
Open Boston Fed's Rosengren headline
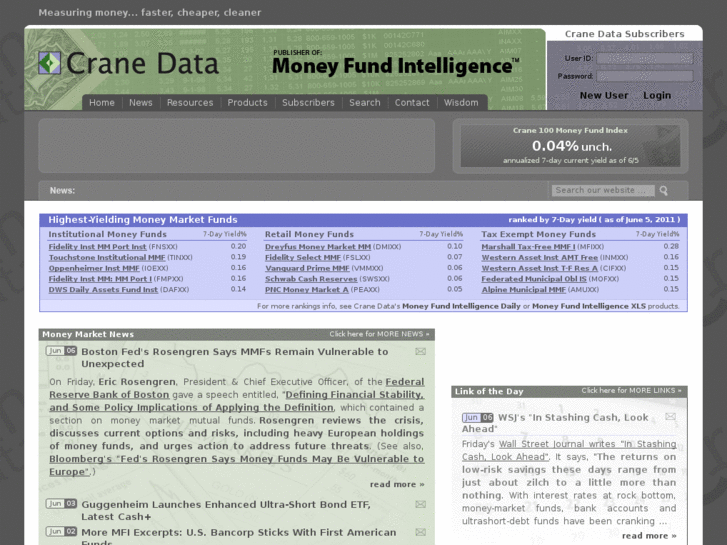coord(235,358)
